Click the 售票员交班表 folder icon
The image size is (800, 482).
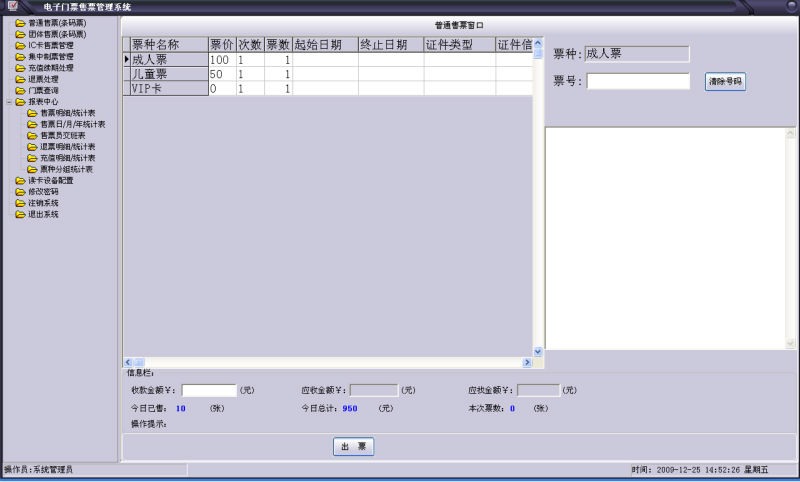[32, 135]
